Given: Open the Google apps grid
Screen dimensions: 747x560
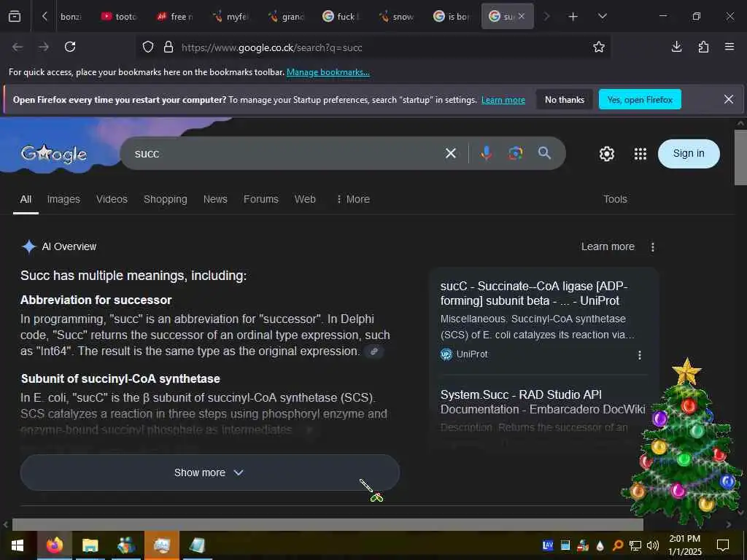Looking at the screenshot, I should [x=640, y=153].
